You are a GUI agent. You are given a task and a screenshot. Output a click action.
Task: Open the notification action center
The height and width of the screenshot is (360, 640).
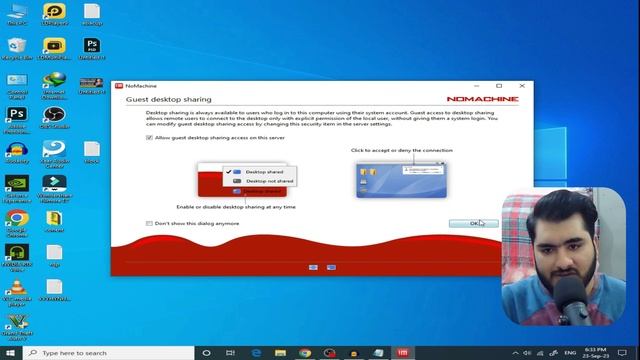point(622,353)
